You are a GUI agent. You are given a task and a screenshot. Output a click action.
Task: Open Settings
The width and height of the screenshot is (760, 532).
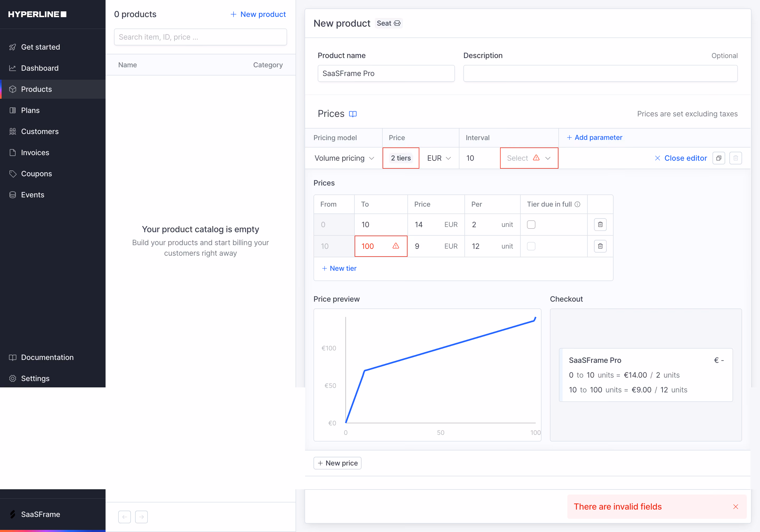(53, 378)
